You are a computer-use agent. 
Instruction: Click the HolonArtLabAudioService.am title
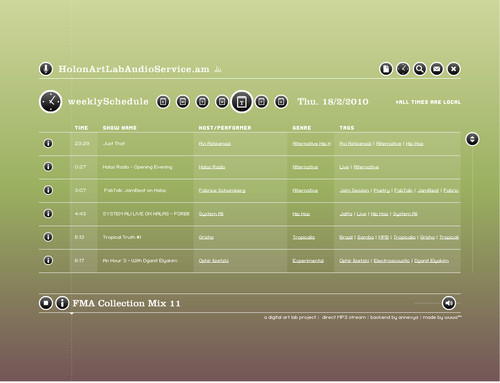[134, 69]
